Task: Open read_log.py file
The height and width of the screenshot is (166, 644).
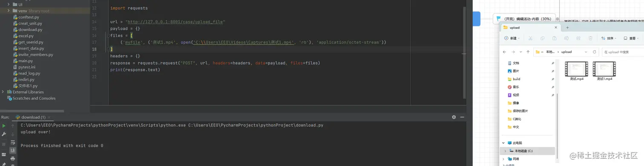Action: click(x=26, y=73)
